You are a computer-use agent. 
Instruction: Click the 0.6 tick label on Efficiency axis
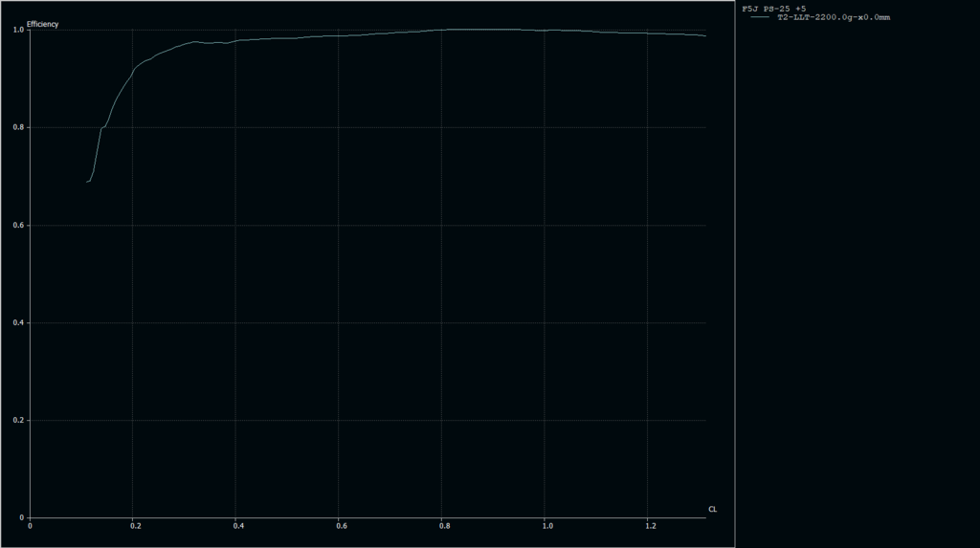coord(18,225)
